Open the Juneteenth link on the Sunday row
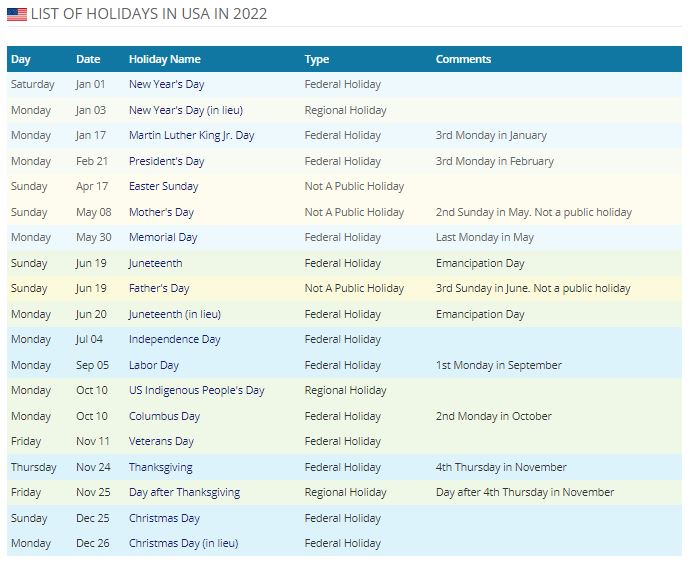The height and width of the screenshot is (569, 692). tap(155, 263)
